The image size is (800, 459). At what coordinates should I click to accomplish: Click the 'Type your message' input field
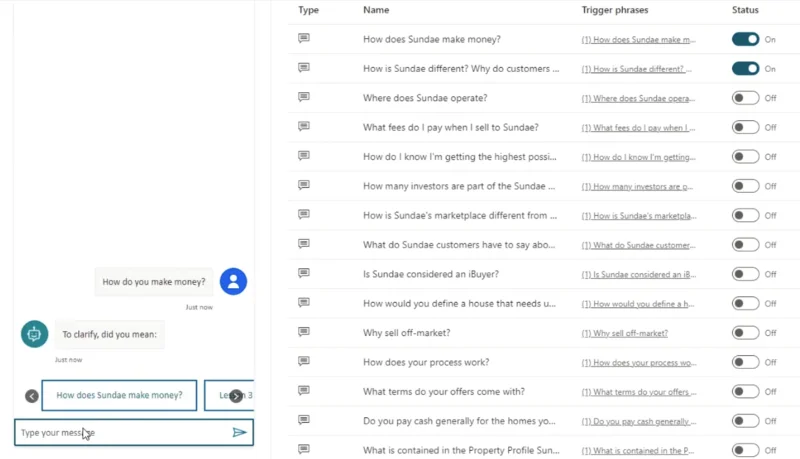(x=134, y=432)
